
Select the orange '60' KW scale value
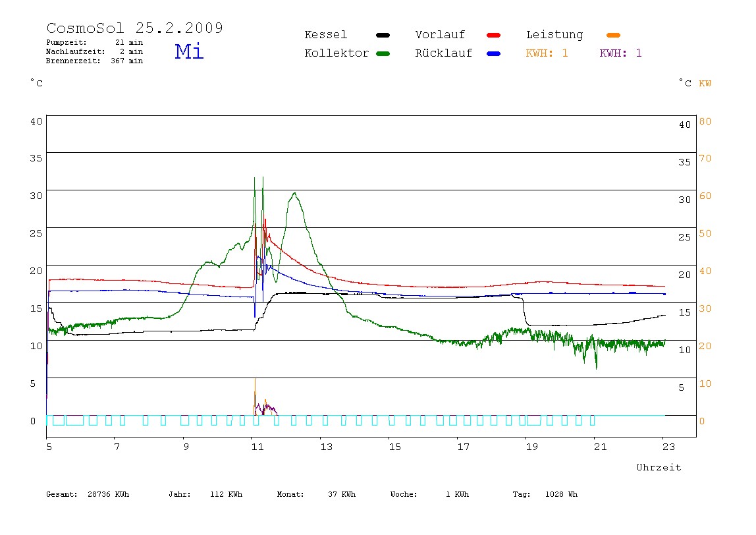click(x=705, y=196)
